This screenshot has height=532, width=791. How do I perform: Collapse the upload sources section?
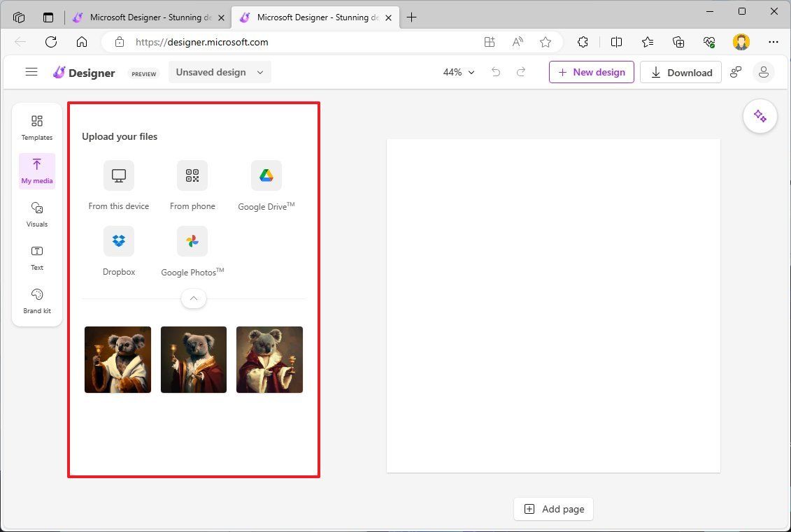tap(193, 299)
